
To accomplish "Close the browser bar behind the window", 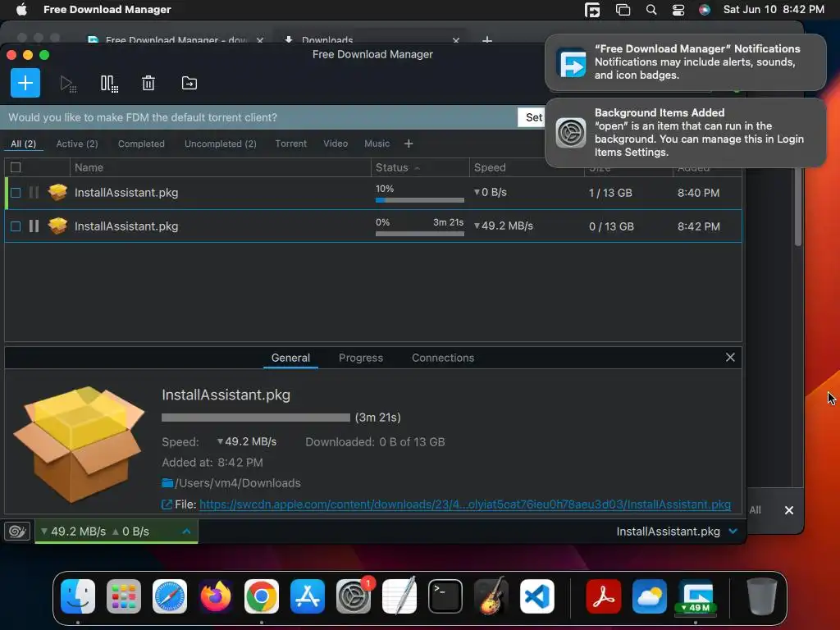I will [x=788, y=510].
